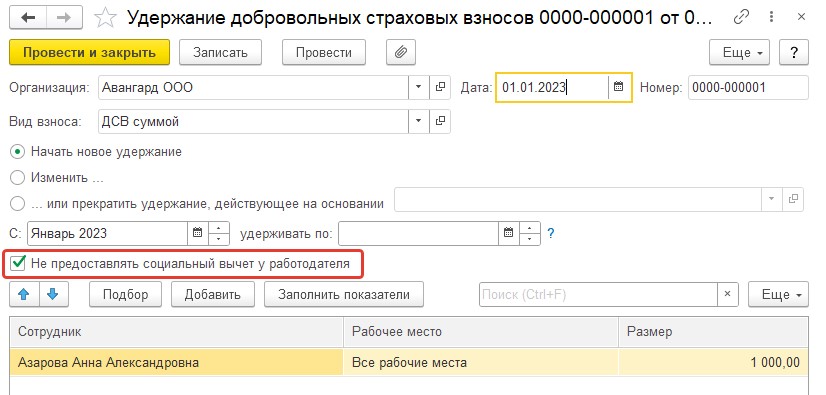Expand the Вид взноса dropdown list

(x=419, y=121)
